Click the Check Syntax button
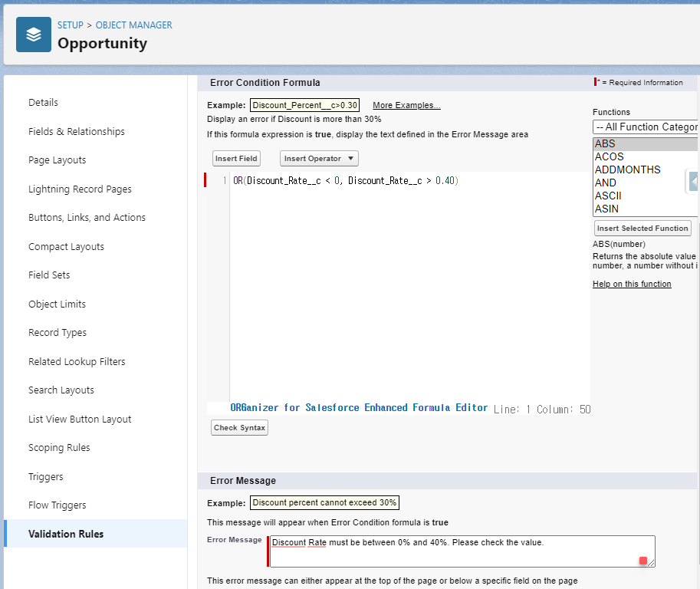 point(239,428)
